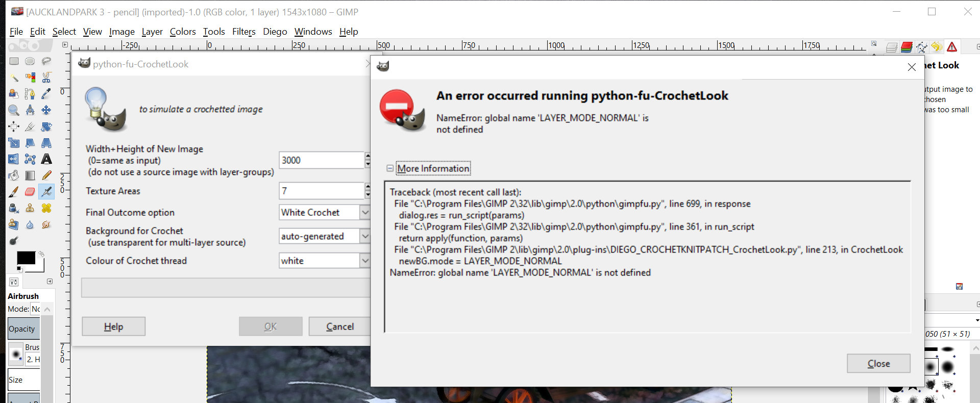The height and width of the screenshot is (403, 980).
Task: Open the Undo History dock tab
Action: (x=937, y=47)
